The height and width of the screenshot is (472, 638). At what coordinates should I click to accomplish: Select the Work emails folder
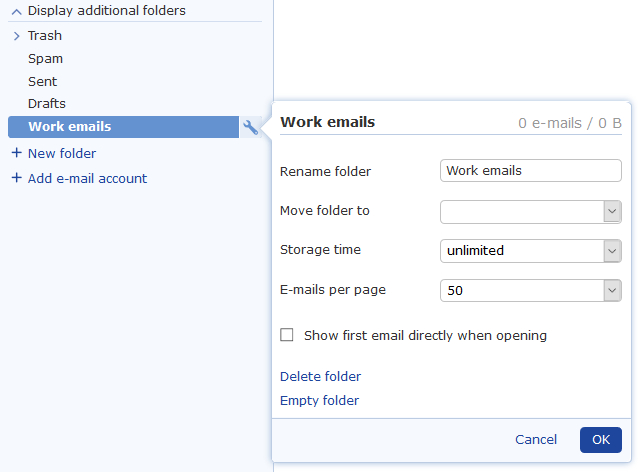coord(123,127)
